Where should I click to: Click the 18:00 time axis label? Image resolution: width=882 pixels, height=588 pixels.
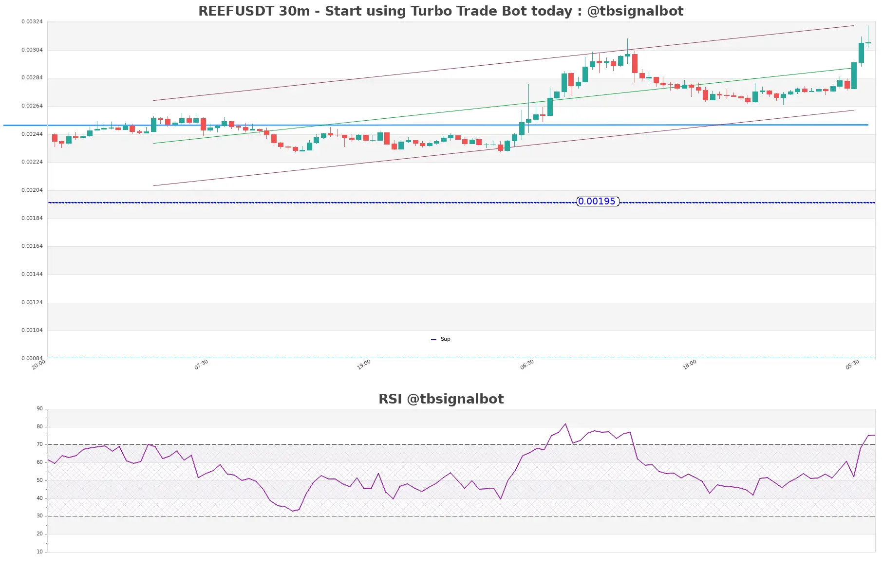click(x=690, y=365)
